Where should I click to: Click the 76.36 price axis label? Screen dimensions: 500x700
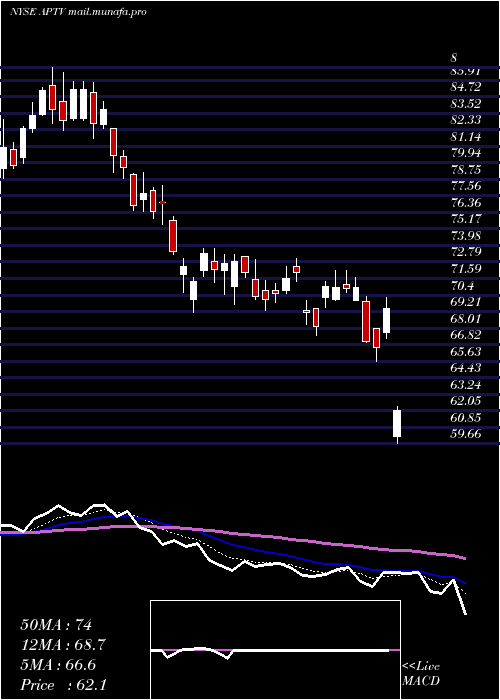[x=466, y=203]
